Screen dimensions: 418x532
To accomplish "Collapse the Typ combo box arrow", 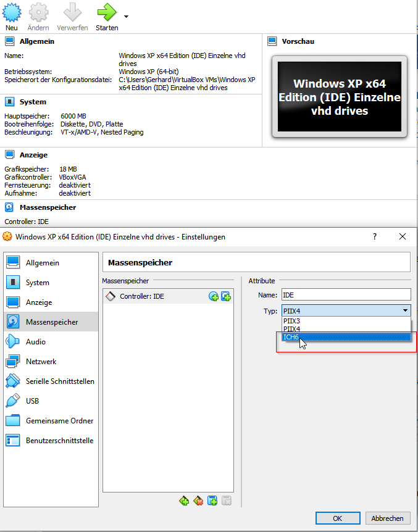I will [406, 311].
